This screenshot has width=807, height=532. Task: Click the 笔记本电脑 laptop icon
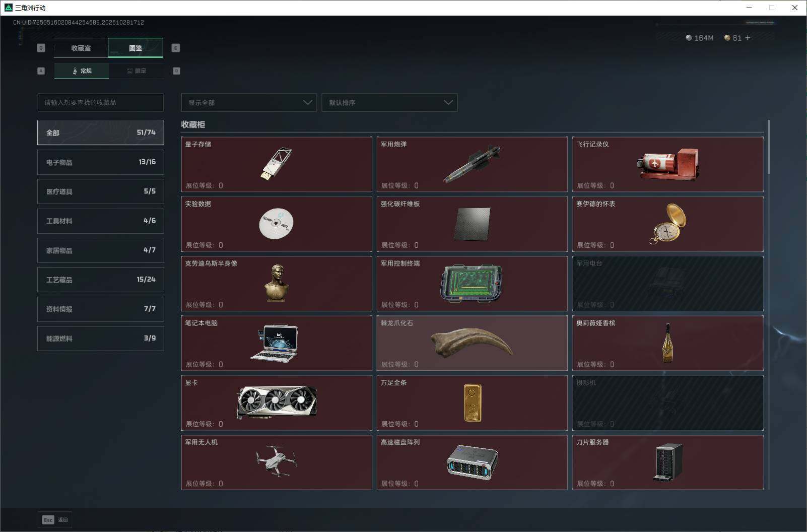pos(275,343)
